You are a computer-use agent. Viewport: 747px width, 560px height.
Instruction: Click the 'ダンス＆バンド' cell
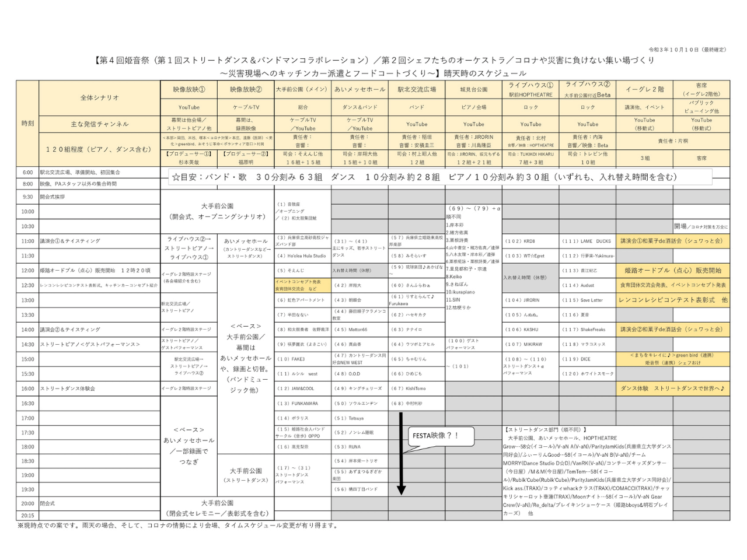click(359, 107)
